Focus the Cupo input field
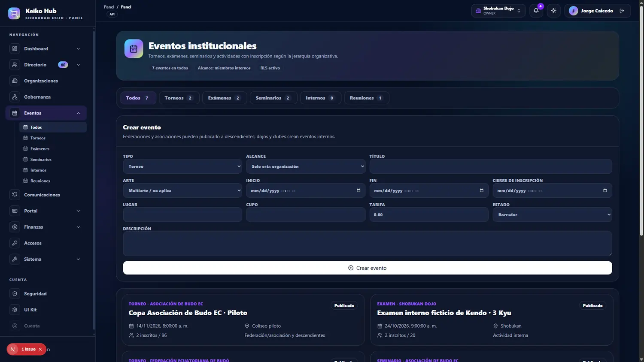Image resolution: width=644 pixels, height=362 pixels. (x=306, y=214)
